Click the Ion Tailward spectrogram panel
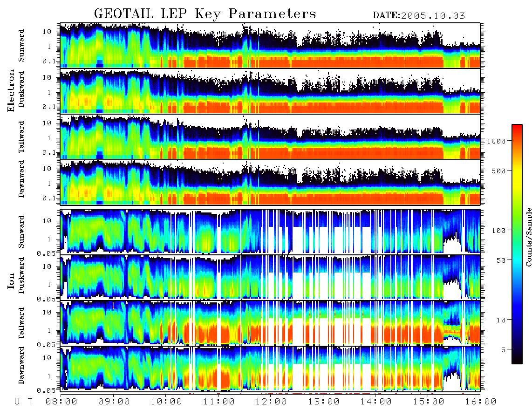The height and width of the screenshot is (410, 532). pyautogui.click(x=270, y=323)
